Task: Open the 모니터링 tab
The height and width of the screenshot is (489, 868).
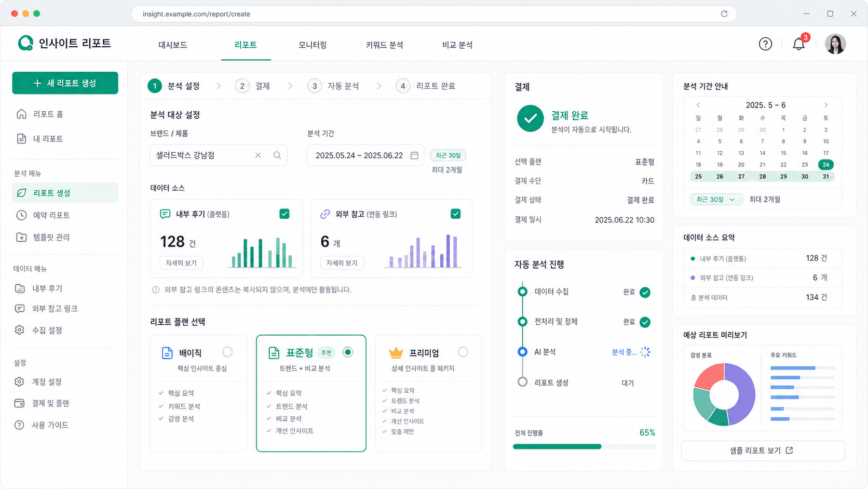Action: point(313,45)
